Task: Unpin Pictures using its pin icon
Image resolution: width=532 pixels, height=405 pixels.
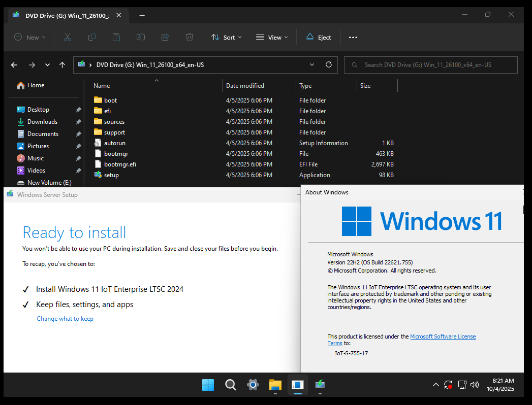Action: tap(78, 146)
